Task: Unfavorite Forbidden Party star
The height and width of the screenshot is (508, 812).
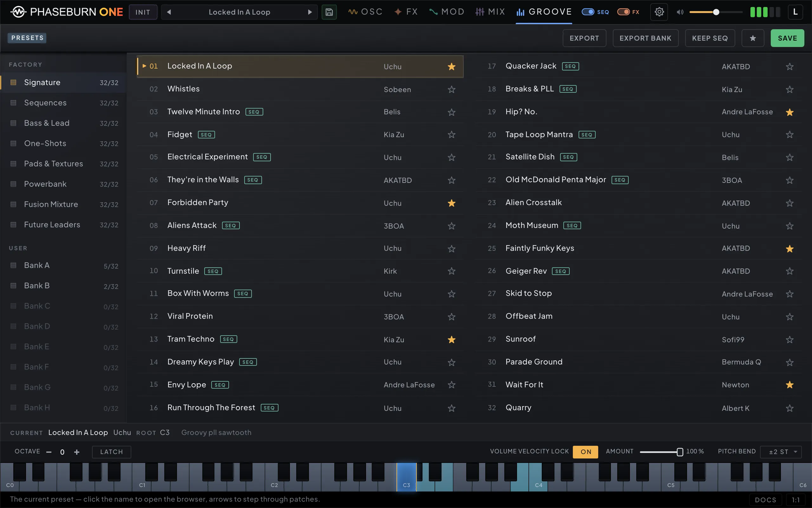Action: coord(452,203)
